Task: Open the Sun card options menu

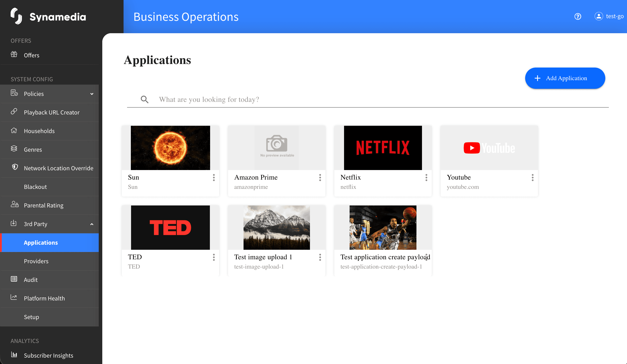Action: (214, 177)
